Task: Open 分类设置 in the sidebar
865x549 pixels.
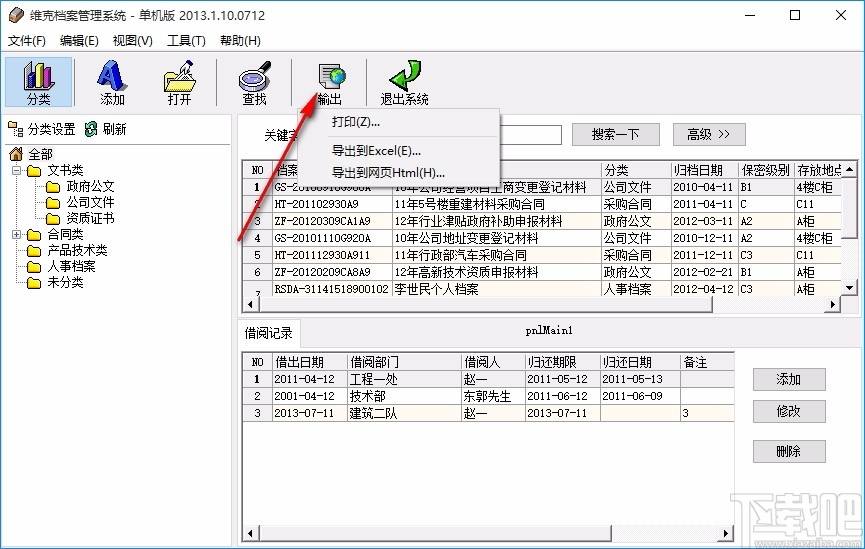Action: pos(42,129)
